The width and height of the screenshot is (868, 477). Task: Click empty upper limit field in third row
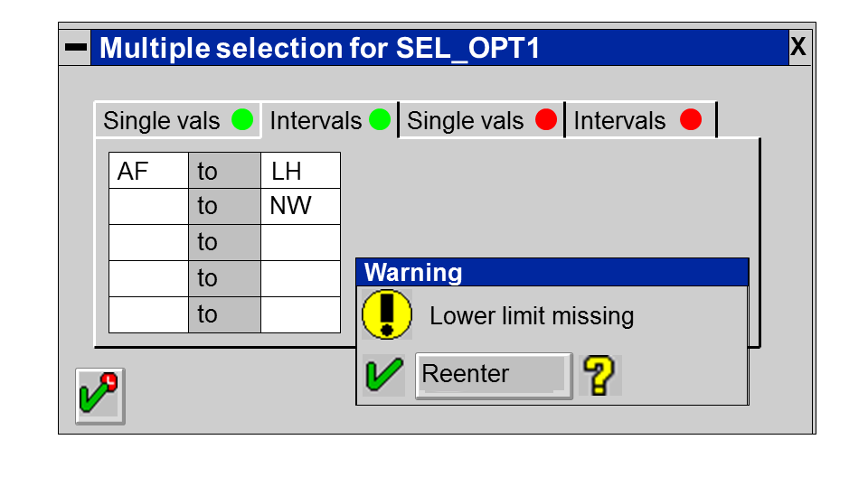click(300, 243)
